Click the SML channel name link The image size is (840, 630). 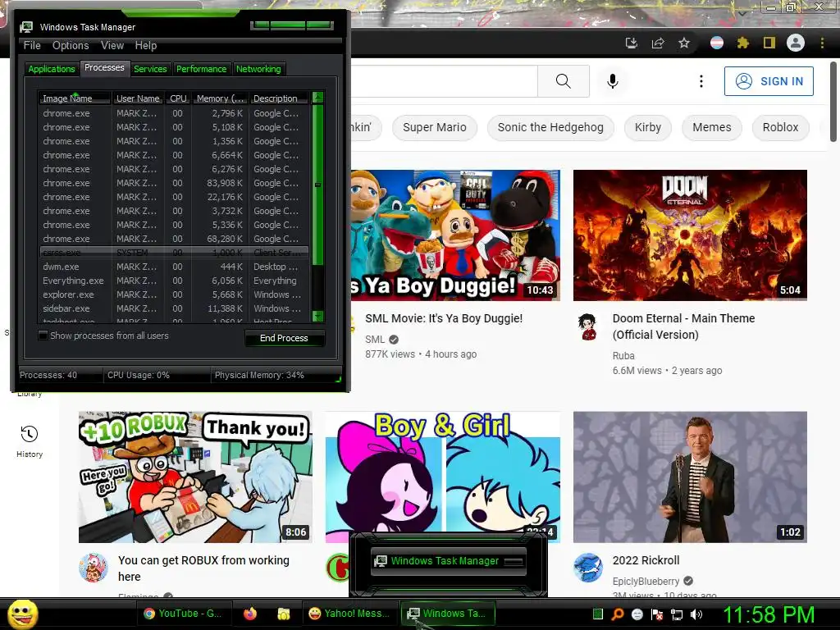(375, 339)
